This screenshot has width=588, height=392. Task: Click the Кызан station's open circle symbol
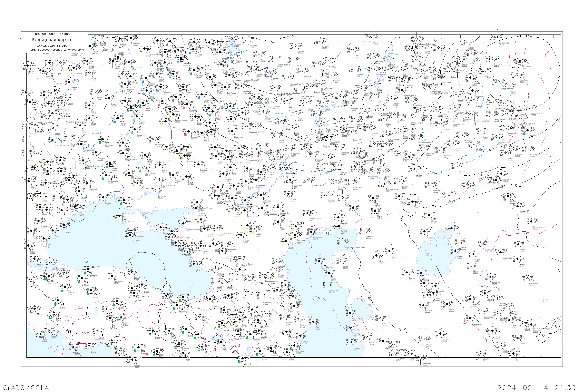[x=341, y=261]
